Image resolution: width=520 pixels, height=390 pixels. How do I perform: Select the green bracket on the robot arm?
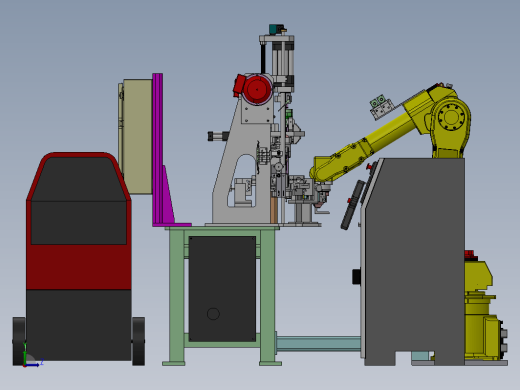pos(378,101)
